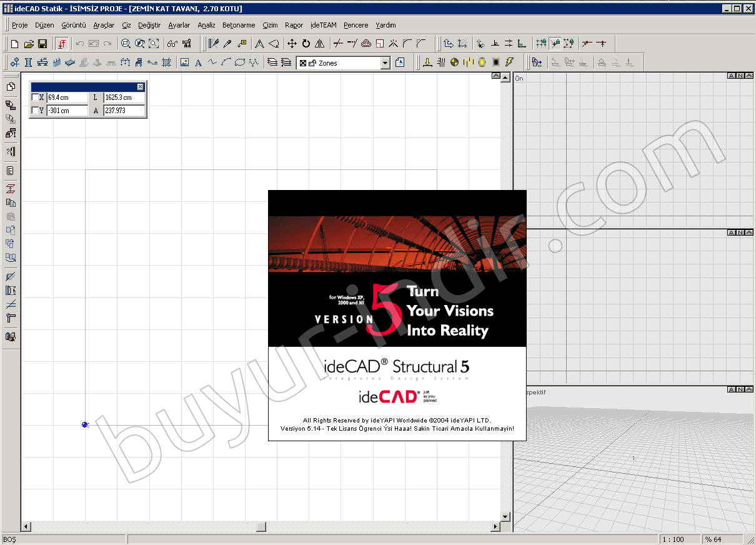
Task: Click the drawing area's horizontal scrollbar left arrow
Action: [26, 527]
